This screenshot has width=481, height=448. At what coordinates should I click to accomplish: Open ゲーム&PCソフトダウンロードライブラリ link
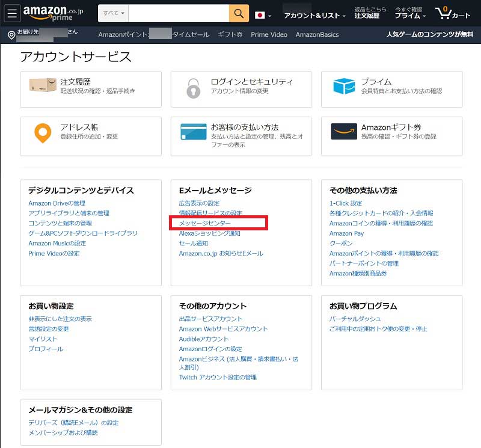(x=83, y=233)
